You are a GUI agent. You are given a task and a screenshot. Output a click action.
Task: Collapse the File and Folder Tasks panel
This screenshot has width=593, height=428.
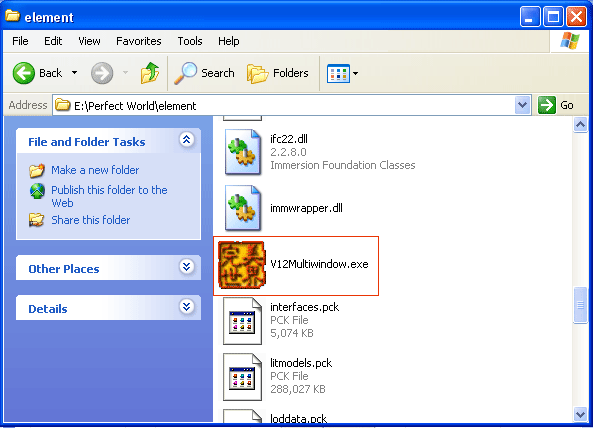tap(186, 140)
